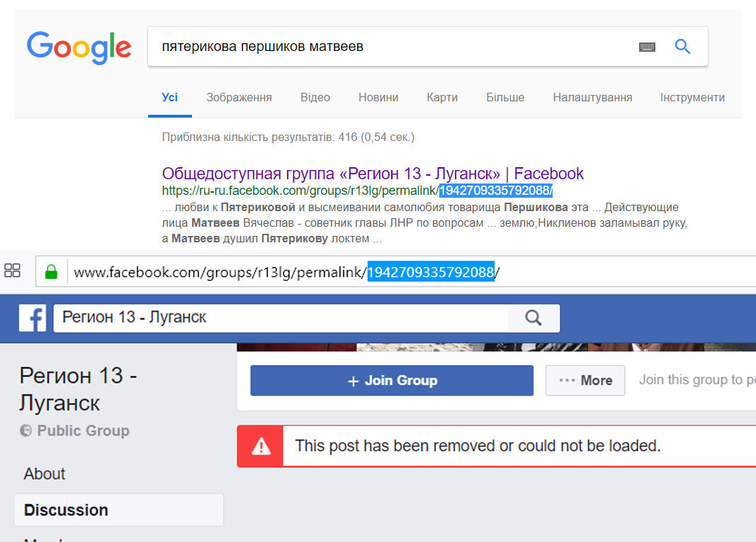Open the on-screen keyboard icon

click(x=646, y=47)
